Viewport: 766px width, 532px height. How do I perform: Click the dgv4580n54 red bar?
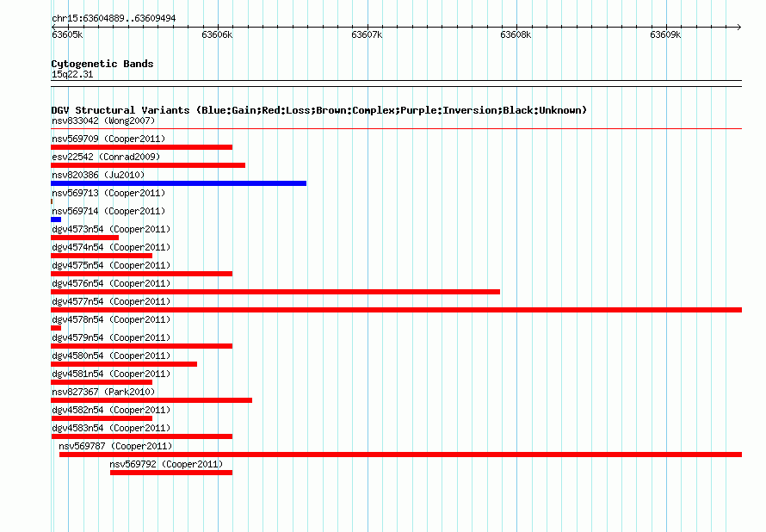[124, 364]
